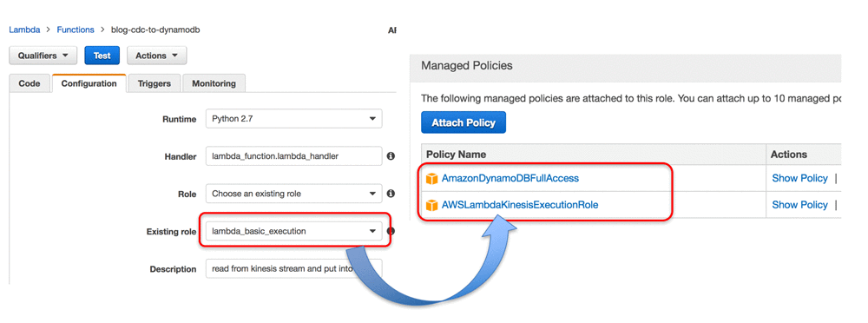Open the Qualifiers dropdown button

[43, 56]
